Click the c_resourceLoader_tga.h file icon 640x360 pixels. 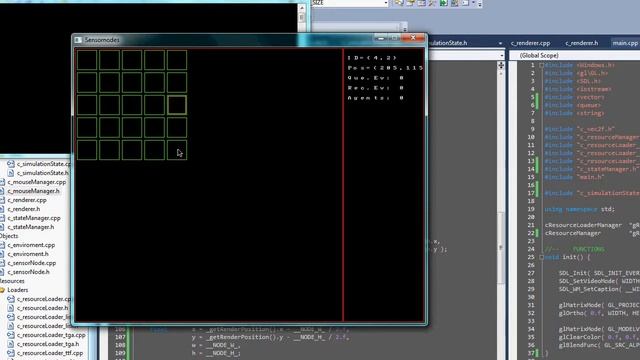coord(11,344)
